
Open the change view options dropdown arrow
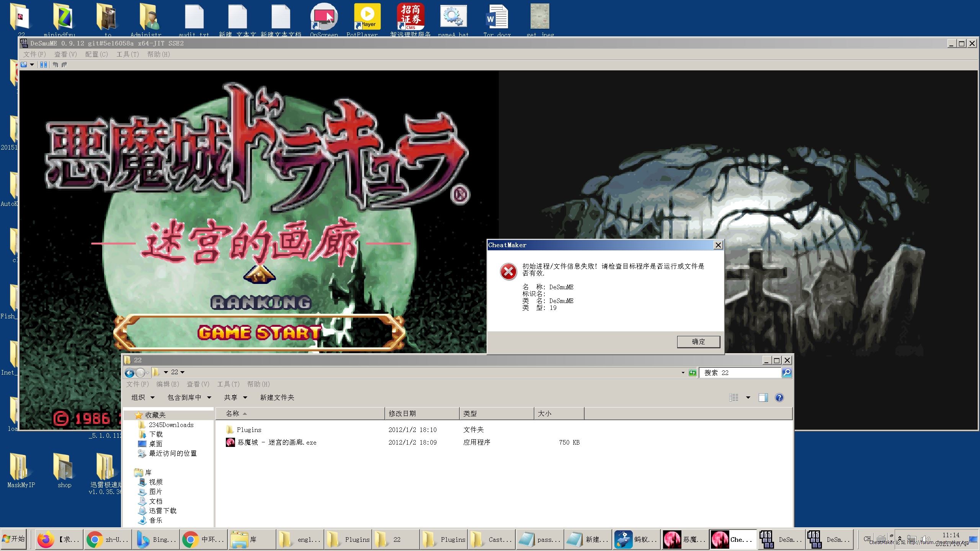(x=748, y=398)
